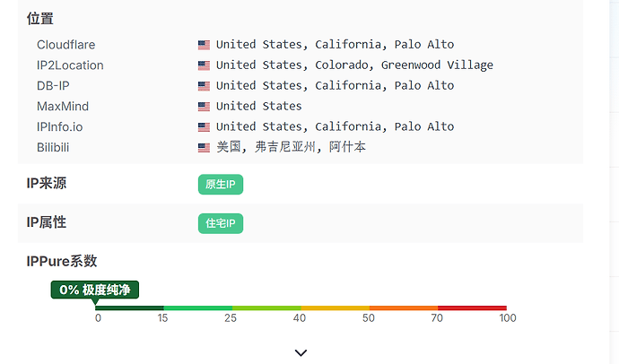This screenshot has height=364, width=619.
Task: Click the US flag in IP2Location row
Action: [204, 65]
